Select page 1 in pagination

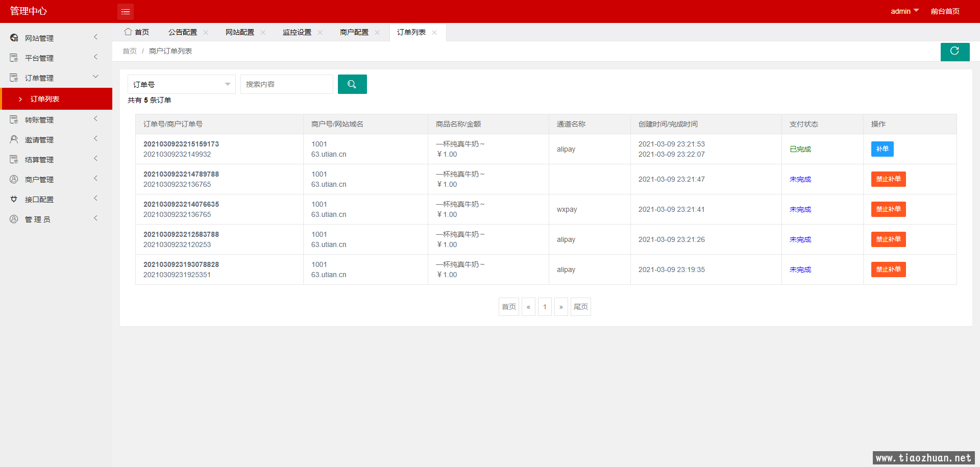pos(545,307)
